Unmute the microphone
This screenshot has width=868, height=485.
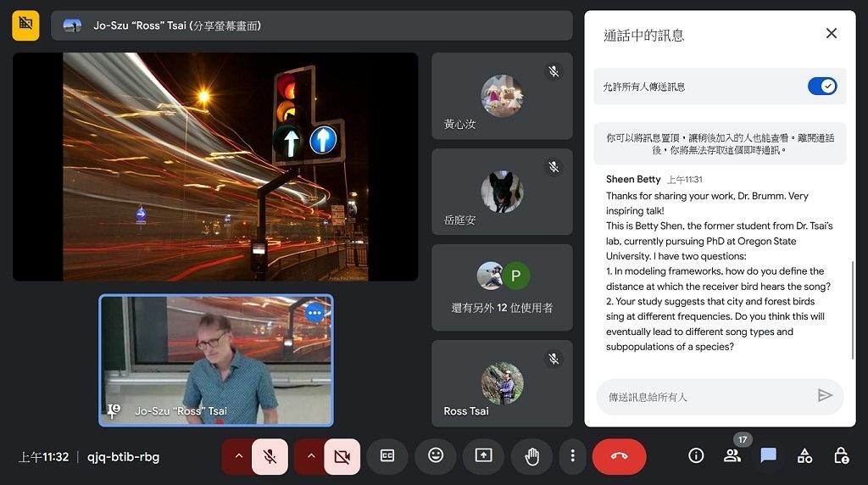(x=270, y=456)
